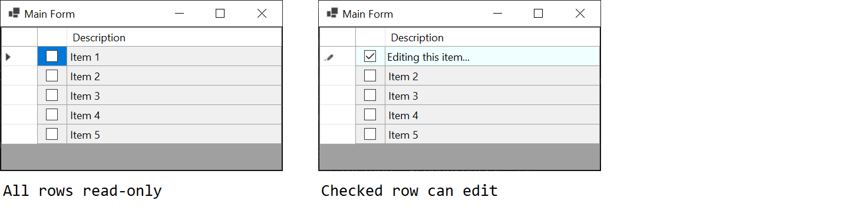This screenshot has height=223, width=868.
Task: Minimize the right Main Form window
Action: (498, 14)
